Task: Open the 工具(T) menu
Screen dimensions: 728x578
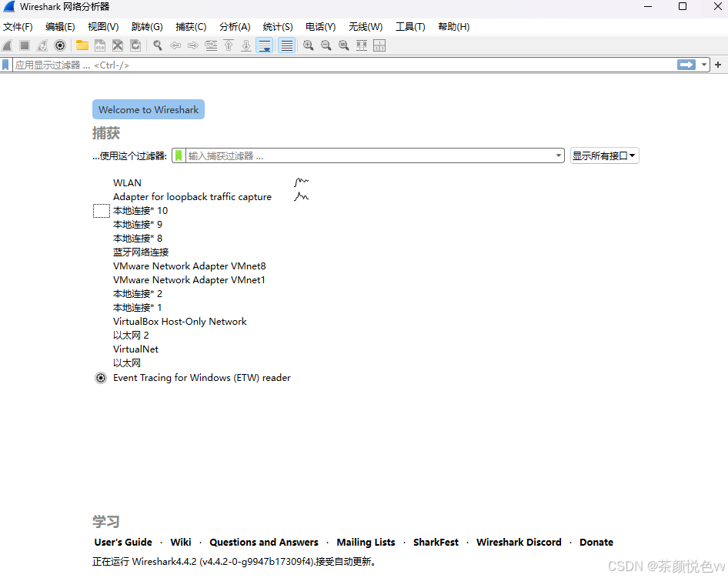Action: pyautogui.click(x=410, y=27)
